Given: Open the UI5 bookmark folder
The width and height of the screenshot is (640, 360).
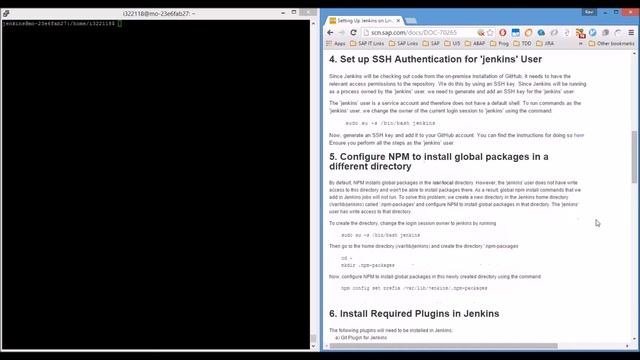Looking at the screenshot, I should (x=452, y=43).
